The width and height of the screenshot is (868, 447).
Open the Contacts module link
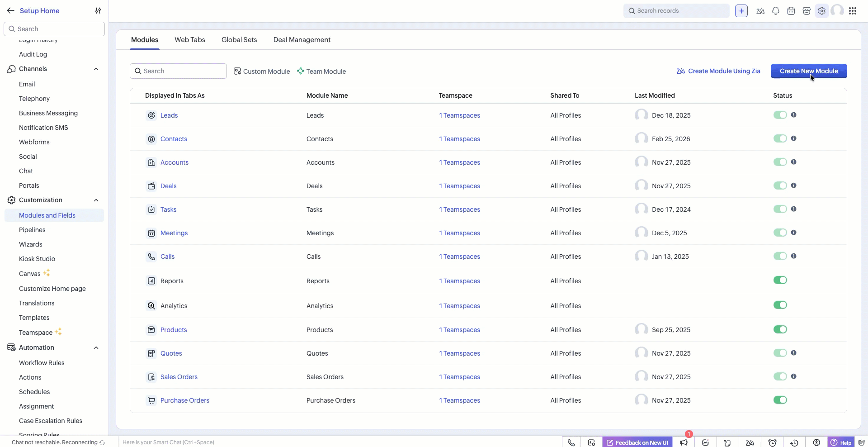pos(174,139)
